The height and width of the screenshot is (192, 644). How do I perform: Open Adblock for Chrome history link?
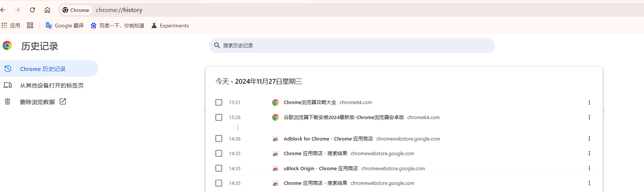(x=328, y=139)
